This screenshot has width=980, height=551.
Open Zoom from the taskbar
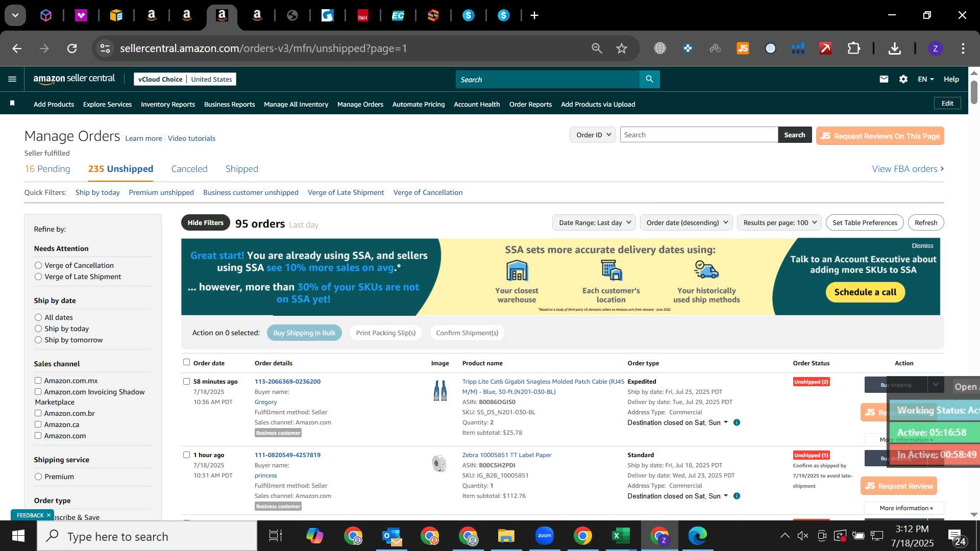tap(545, 536)
